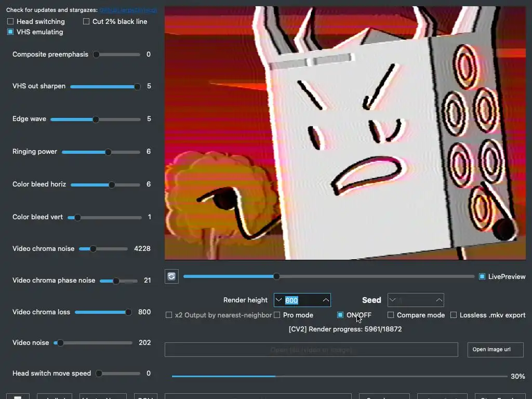Click the chroma phase noise value 21
Screen dimensions: 532x399
tap(147, 280)
